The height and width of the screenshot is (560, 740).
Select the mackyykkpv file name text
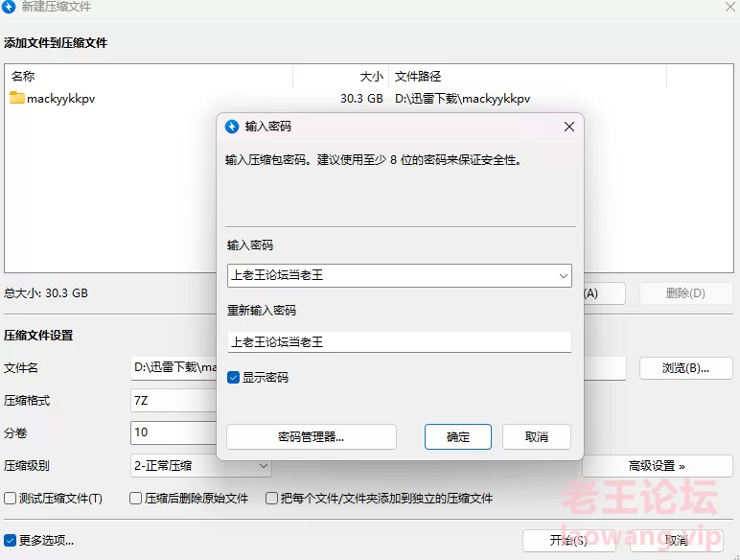pos(61,99)
